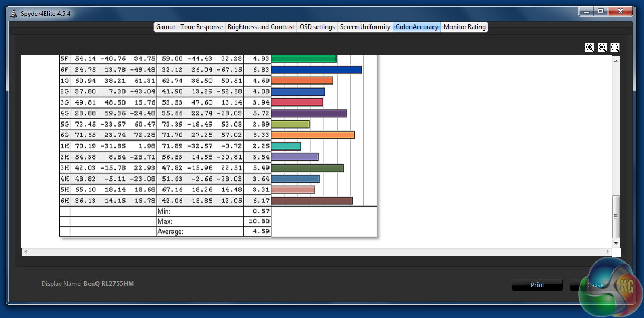The width and height of the screenshot is (644, 318).
Task: Maximize the Spyder4Elite window
Action: tap(600, 11)
